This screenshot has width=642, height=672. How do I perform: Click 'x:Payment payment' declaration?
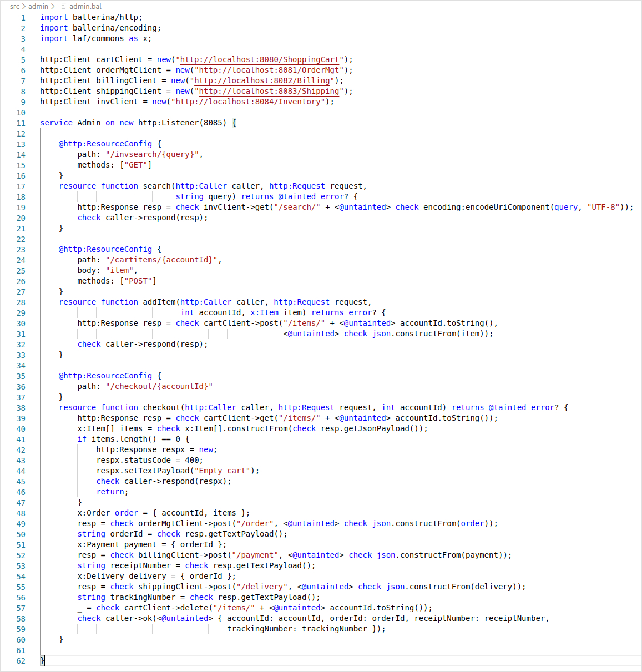coord(117,544)
